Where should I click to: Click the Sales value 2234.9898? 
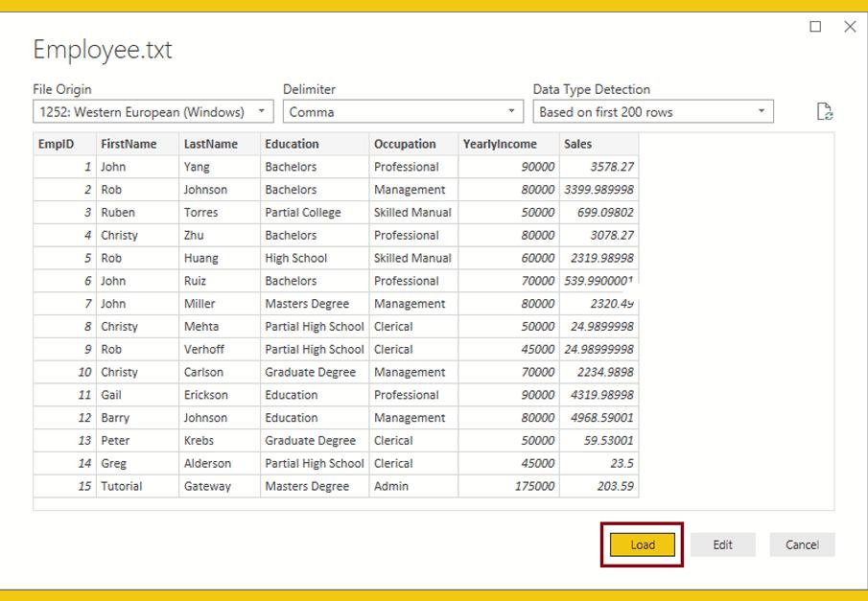(x=598, y=372)
